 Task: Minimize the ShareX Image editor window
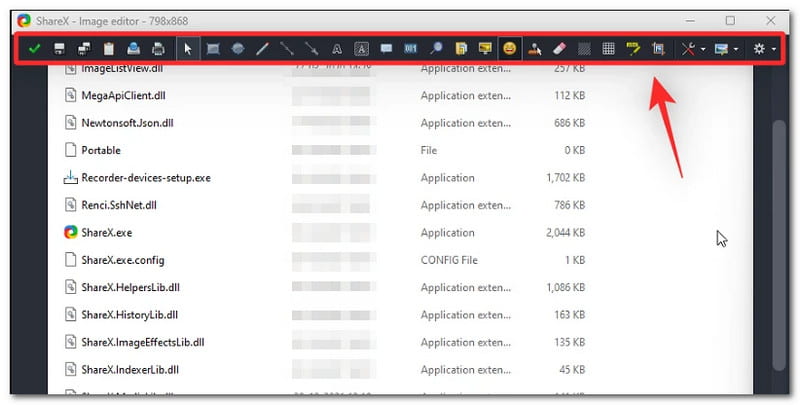click(690, 21)
